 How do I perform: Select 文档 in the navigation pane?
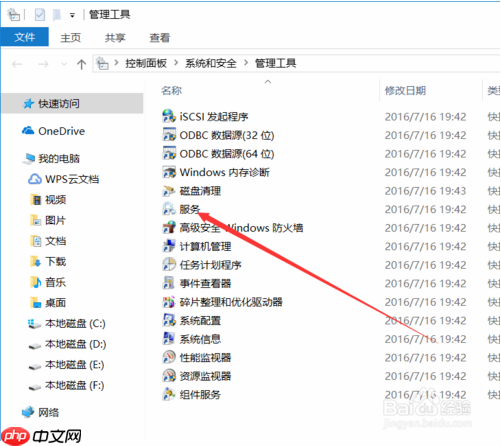point(55,241)
